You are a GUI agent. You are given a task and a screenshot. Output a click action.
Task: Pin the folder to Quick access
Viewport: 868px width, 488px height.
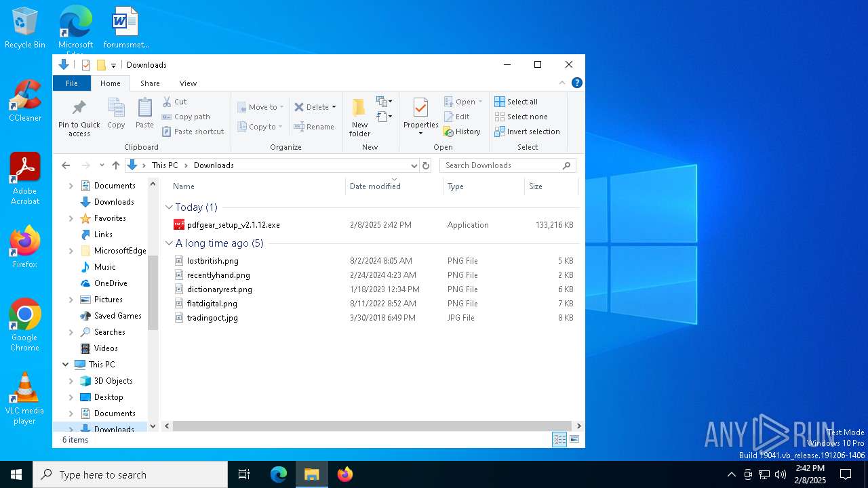[x=79, y=118]
